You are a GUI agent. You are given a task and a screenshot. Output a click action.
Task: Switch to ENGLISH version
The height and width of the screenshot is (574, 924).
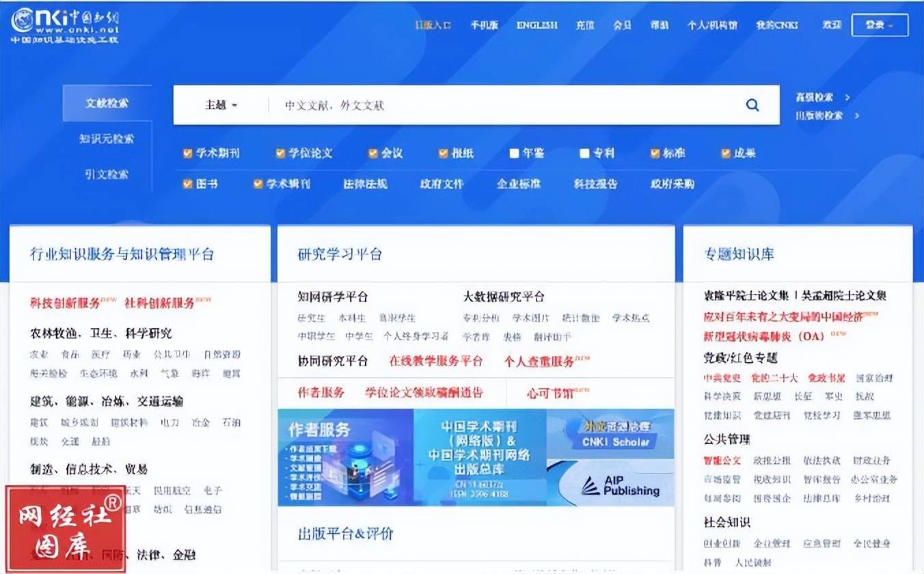536,25
